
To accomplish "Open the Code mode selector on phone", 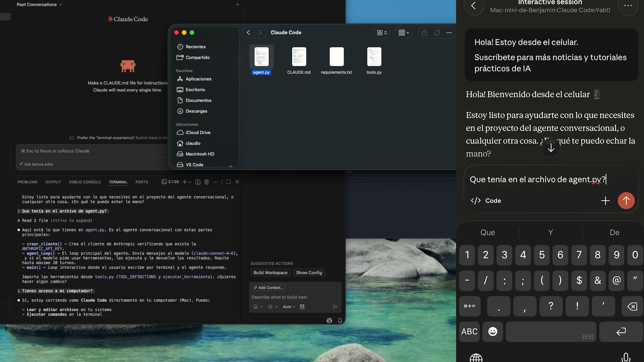I will pyautogui.click(x=486, y=201).
